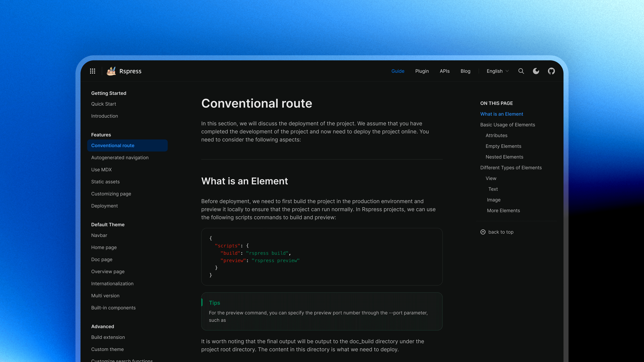Switch the theme using the moon toggle
Viewport: 644px width, 362px height.
(536, 71)
